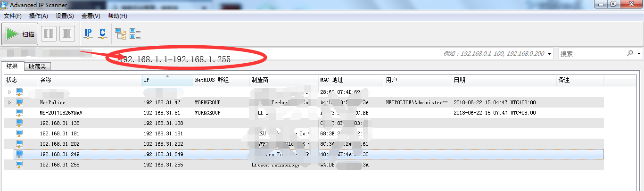Click the IP toolbar icon
Image resolution: width=644 pixels, height=191 pixels.
tap(88, 34)
